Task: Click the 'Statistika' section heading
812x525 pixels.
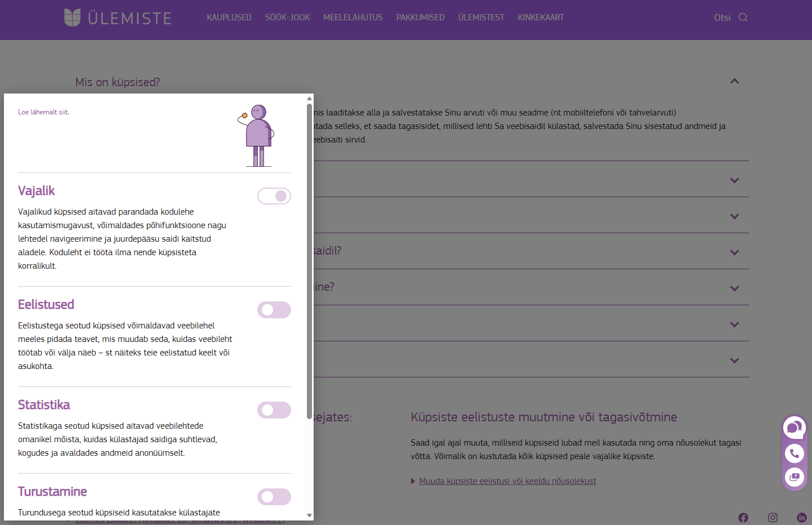Action: tap(44, 405)
